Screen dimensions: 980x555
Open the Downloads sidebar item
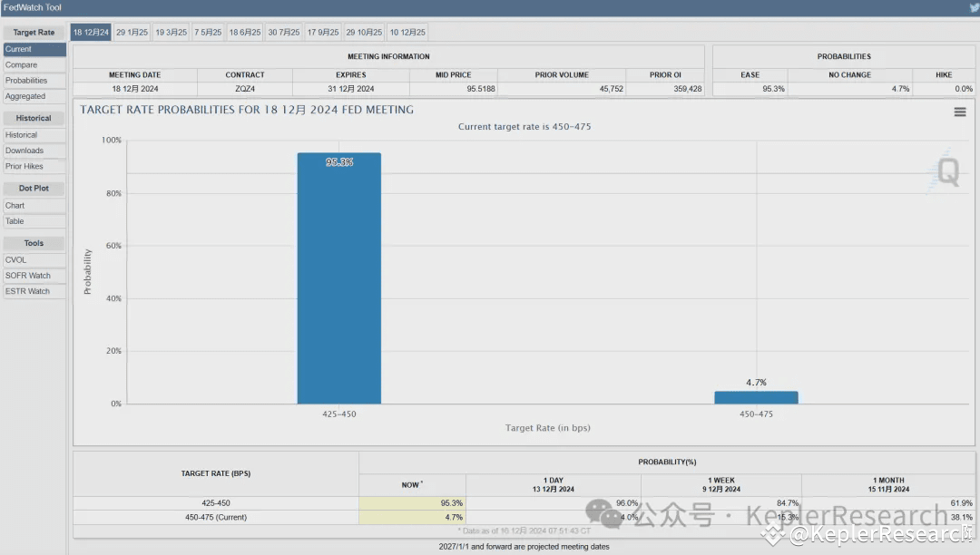[x=34, y=151]
